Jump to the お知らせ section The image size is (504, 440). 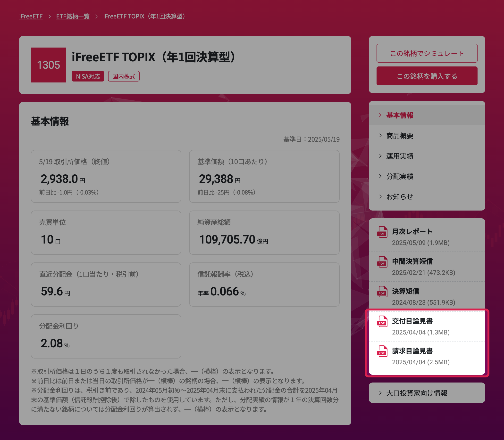427,197
